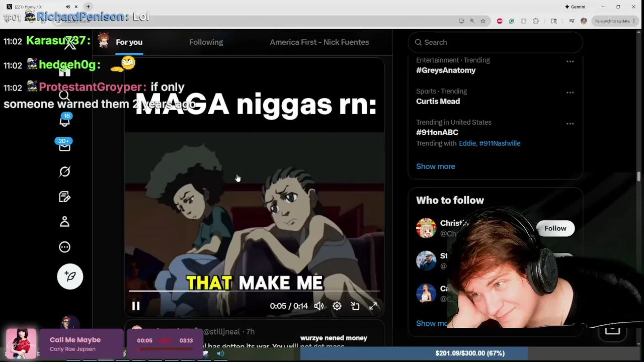Open the tab search icon in toolbar
Screen dimensions: 644x362
click(554, 21)
